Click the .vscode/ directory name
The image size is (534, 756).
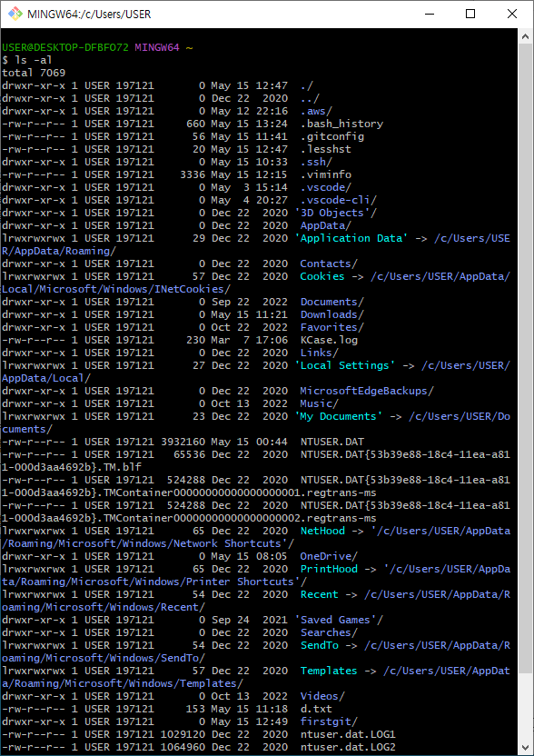point(326,187)
